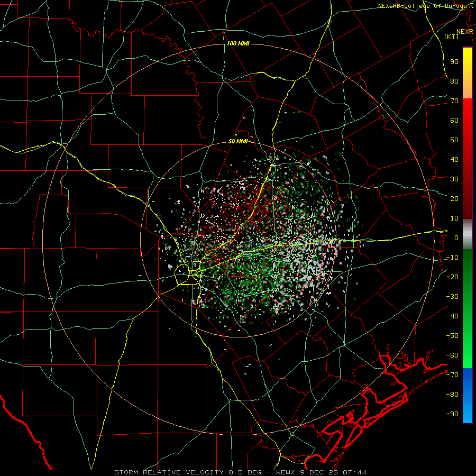This screenshot has width=476, height=476.
Task: Click the 70 value on the velocity scale
Action: (x=454, y=101)
